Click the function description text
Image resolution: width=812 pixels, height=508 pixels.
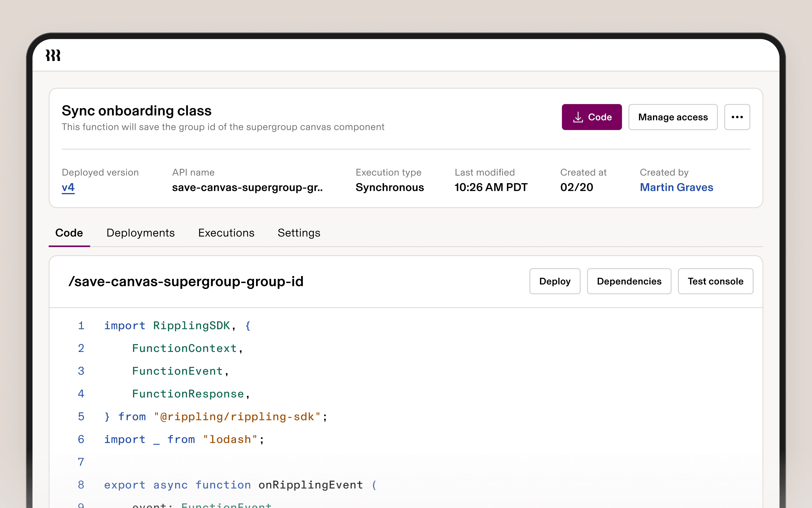pyautogui.click(x=223, y=127)
